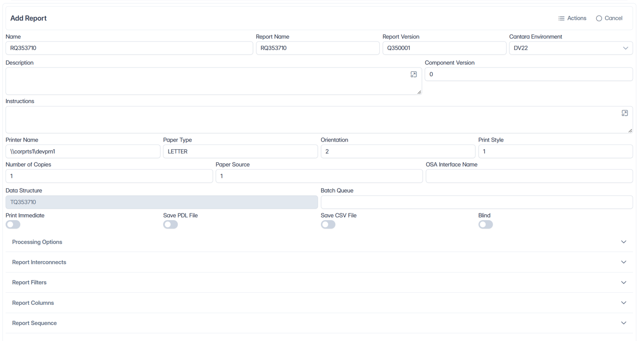Screen dimensions: 644x341
Task: Click the Component Version input
Action: click(529, 74)
